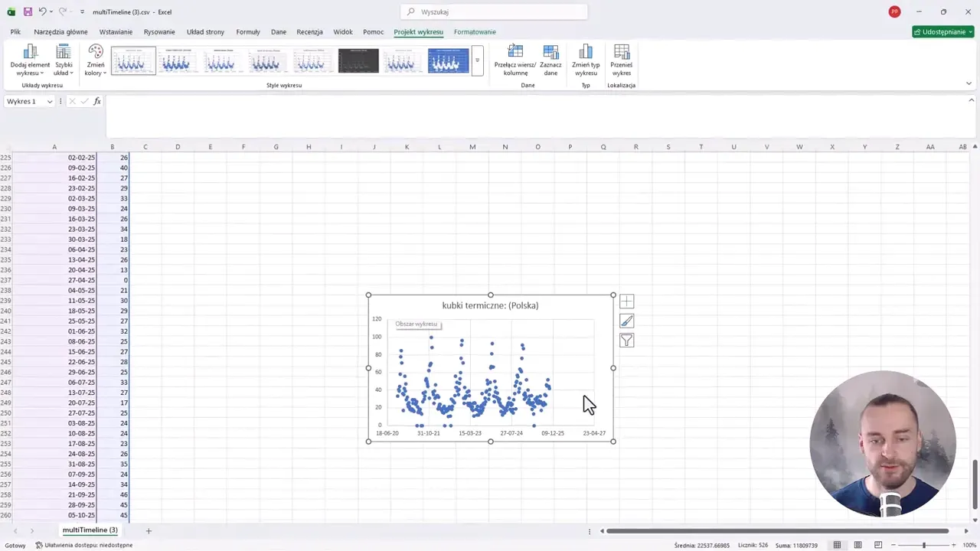This screenshot has width=980, height=551.
Task: Select the blue background chart style
Action: click(x=448, y=60)
